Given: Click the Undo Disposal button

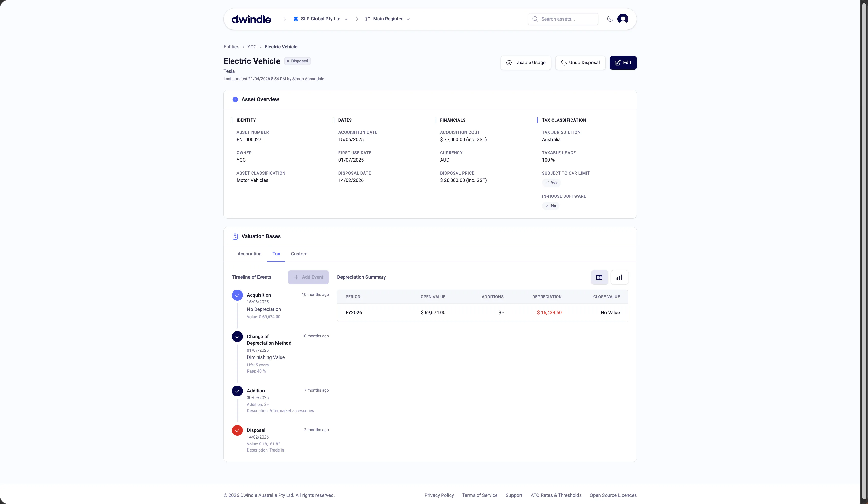Looking at the screenshot, I should tap(580, 63).
